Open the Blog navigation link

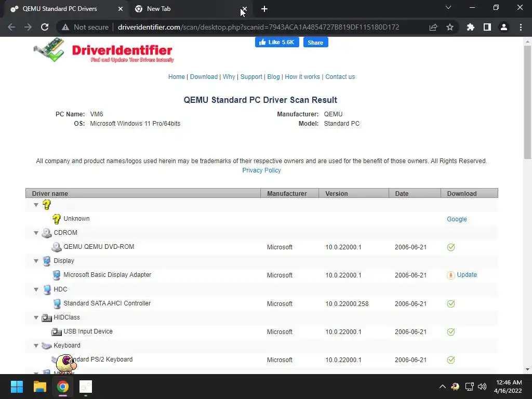tap(273, 77)
